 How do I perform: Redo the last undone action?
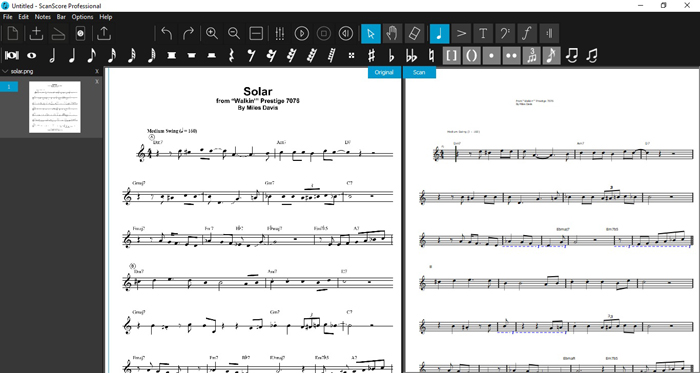coord(188,33)
